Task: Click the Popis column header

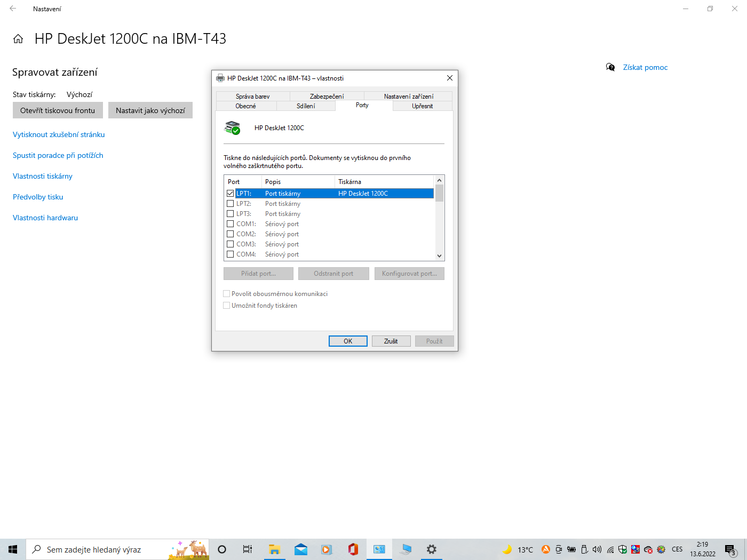Action: point(298,182)
